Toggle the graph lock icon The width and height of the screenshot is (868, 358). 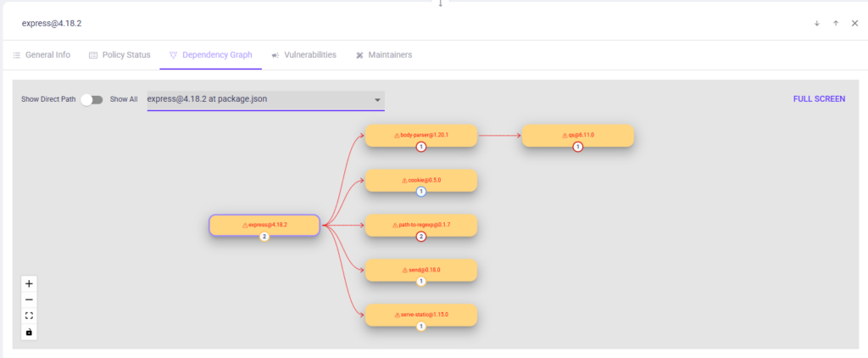30,332
